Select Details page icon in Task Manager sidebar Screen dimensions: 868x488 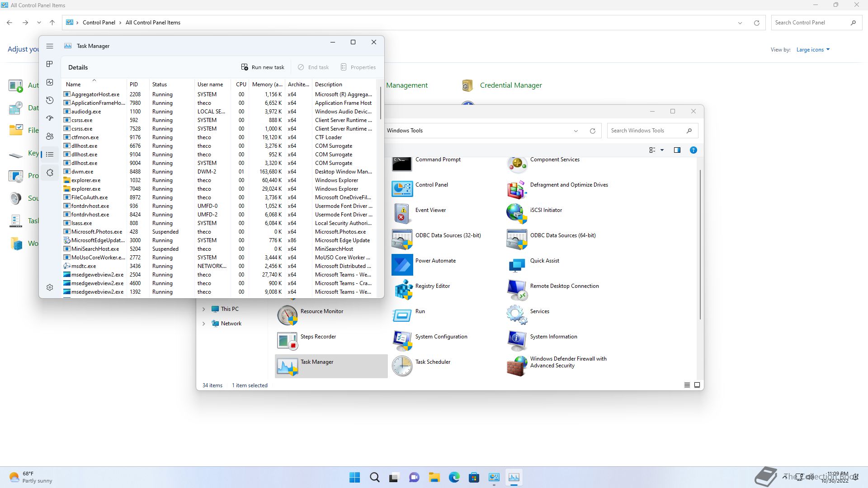[50, 155]
